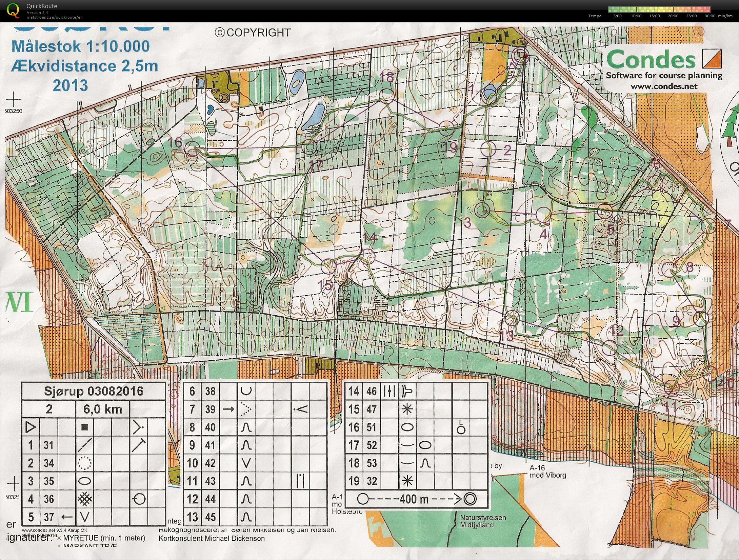Click the 'Ækvidistance 2,5m' text

pyautogui.click(x=85, y=65)
